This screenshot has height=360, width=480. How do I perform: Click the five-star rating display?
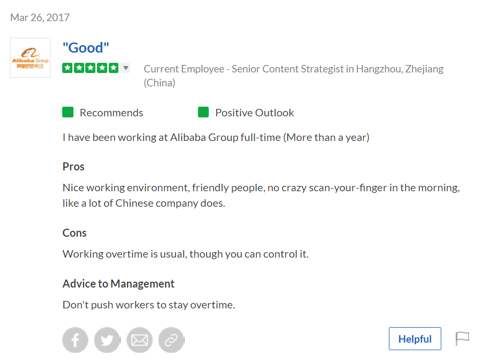(90, 68)
